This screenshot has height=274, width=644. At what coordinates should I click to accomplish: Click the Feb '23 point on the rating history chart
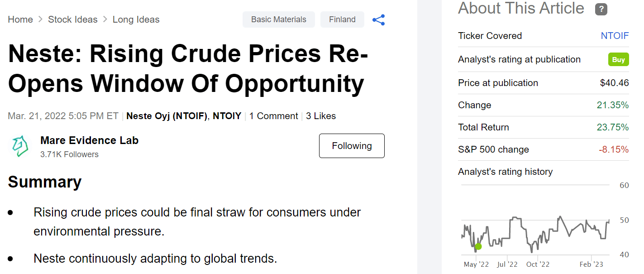[592, 264]
